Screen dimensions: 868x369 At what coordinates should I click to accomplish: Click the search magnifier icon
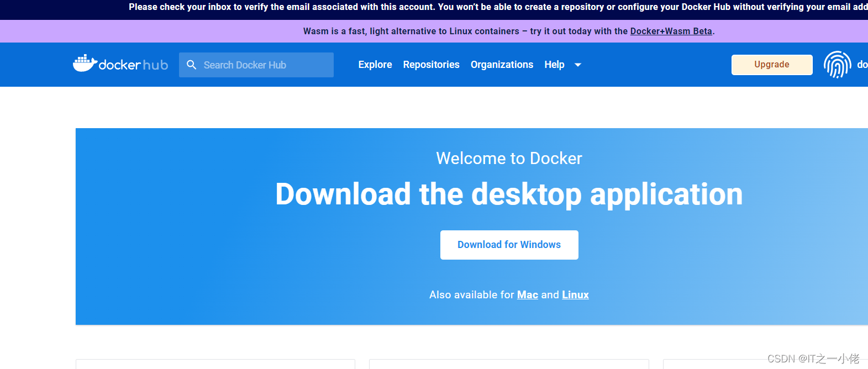pyautogui.click(x=192, y=65)
